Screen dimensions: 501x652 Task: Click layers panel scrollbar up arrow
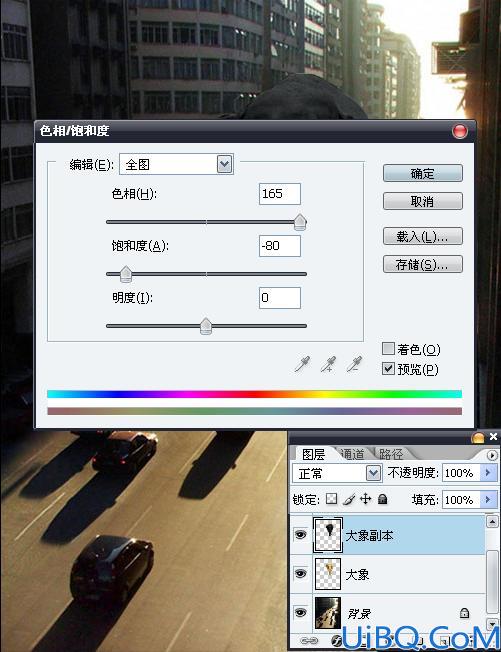click(492, 522)
